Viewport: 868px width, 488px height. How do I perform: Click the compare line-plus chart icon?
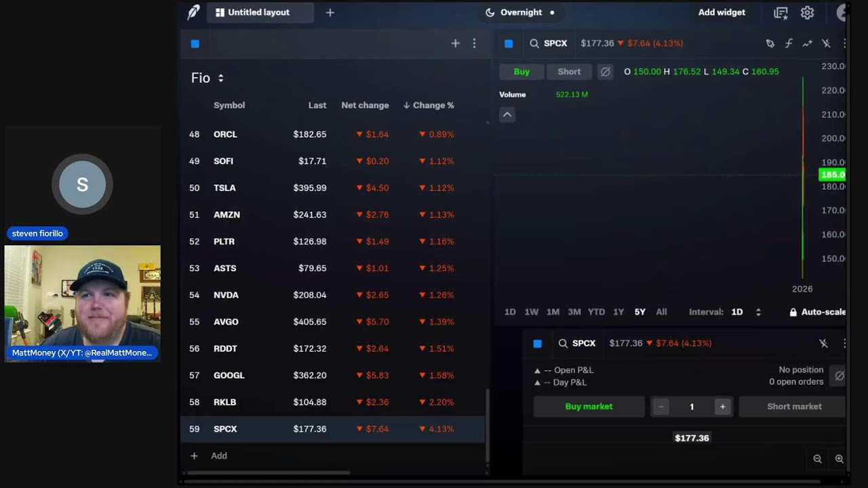pos(807,43)
